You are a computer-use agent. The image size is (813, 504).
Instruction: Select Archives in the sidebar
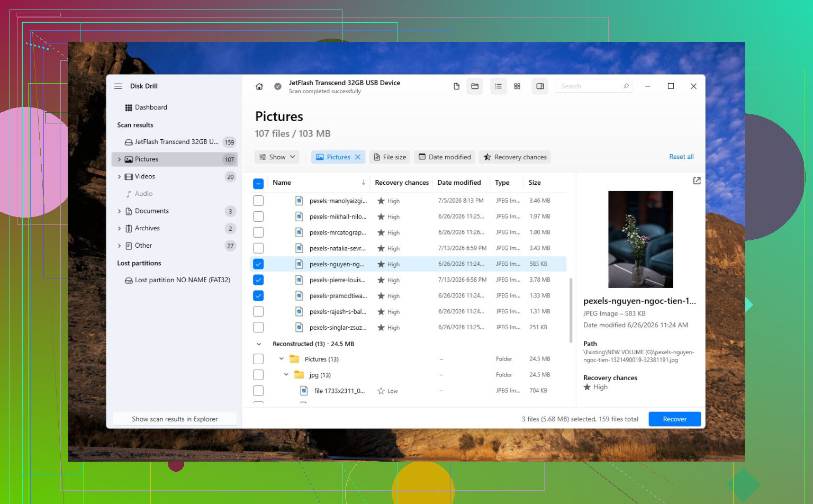click(x=175, y=229)
